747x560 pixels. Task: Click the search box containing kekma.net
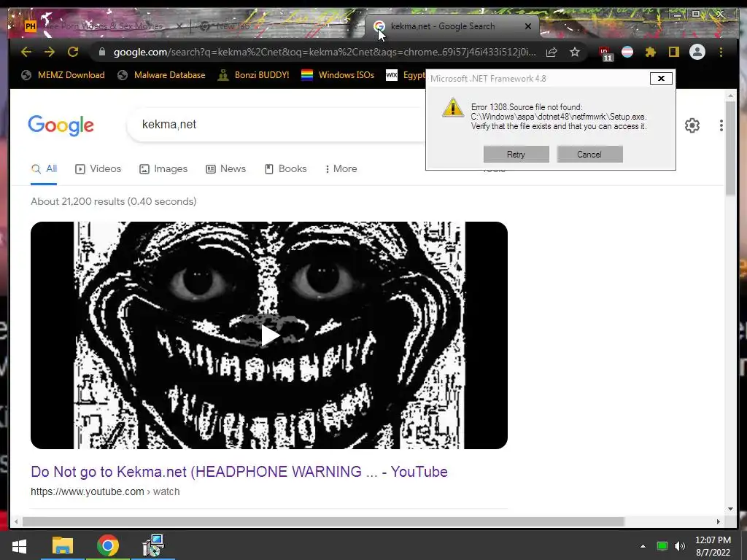point(276,125)
